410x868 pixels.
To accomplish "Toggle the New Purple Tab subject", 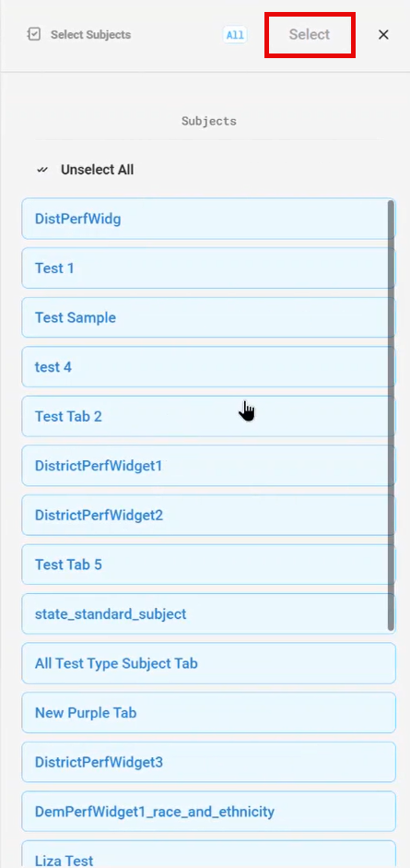I will click(208, 712).
